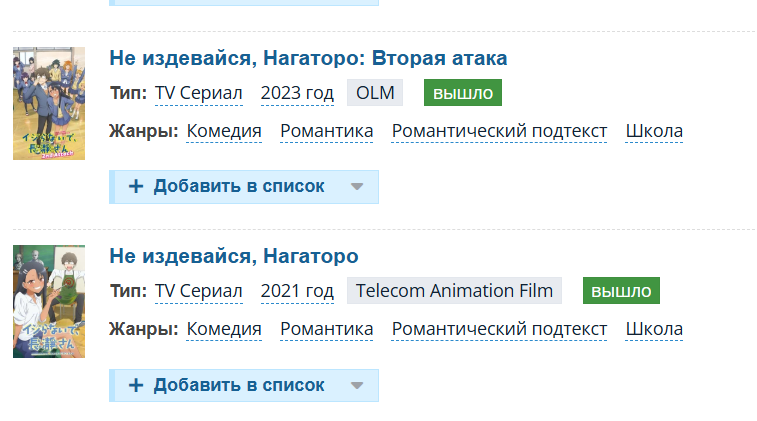Open poster thumbnail of Вторая атака
The width and height of the screenshot is (757, 421).
click(x=49, y=103)
